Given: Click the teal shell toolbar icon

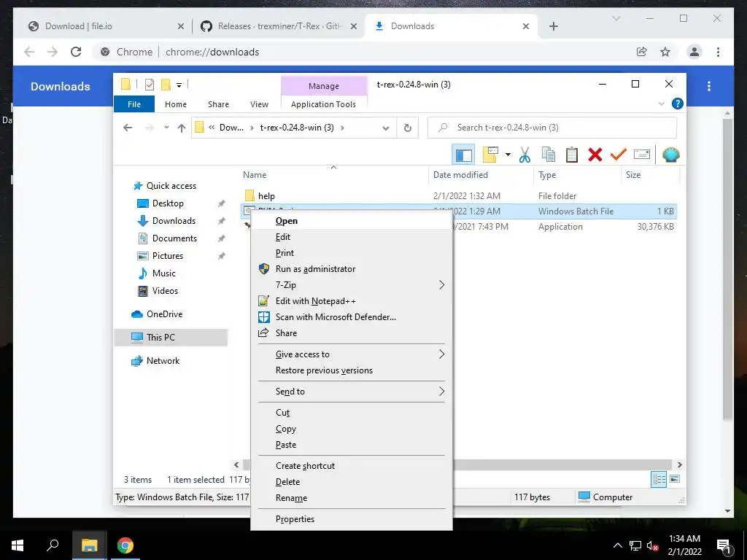Looking at the screenshot, I should click(x=671, y=155).
